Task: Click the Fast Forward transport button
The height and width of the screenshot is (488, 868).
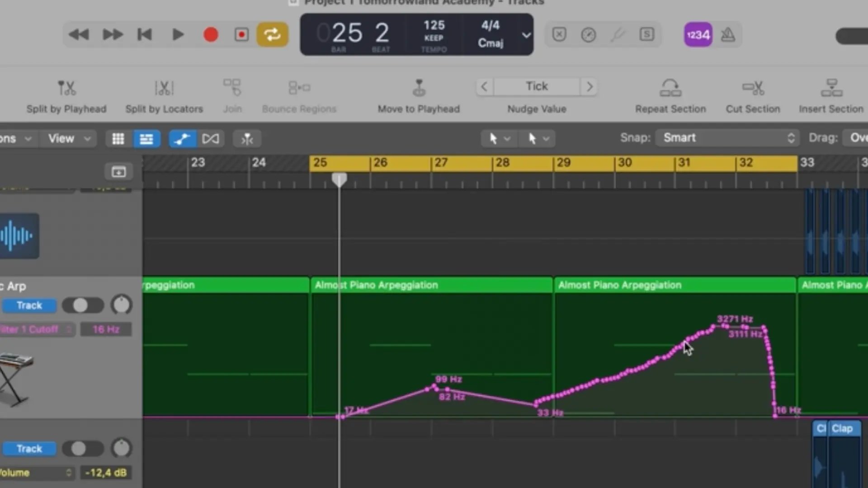Action: 113,34
